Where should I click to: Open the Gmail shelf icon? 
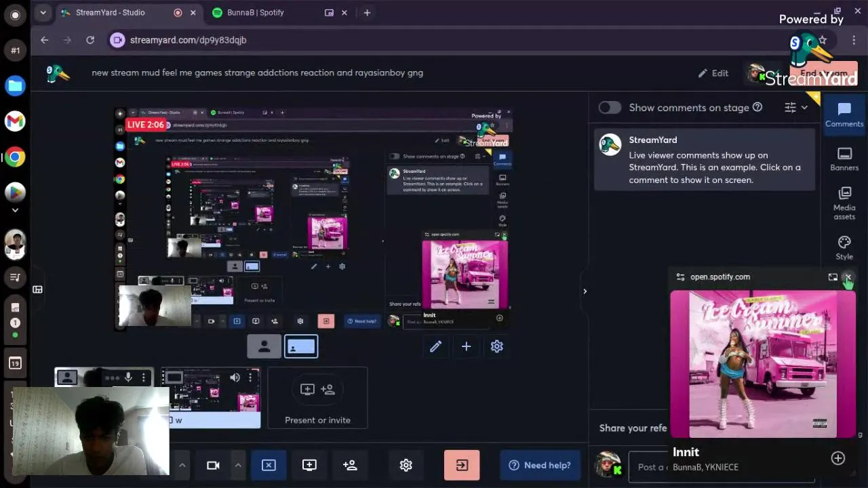[15, 121]
